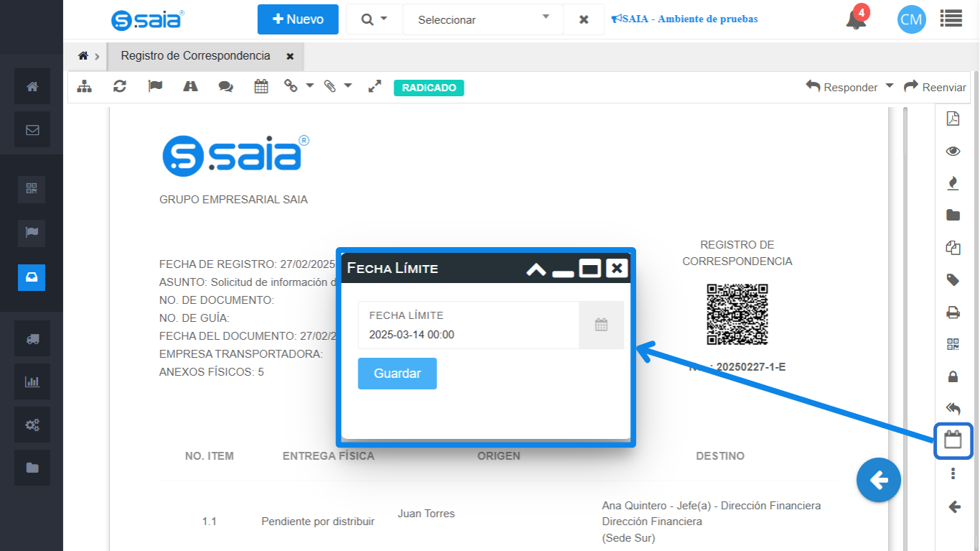Open the hamburger list menu at top right
This screenshot has height=551, width=980.
pos(951,19)
